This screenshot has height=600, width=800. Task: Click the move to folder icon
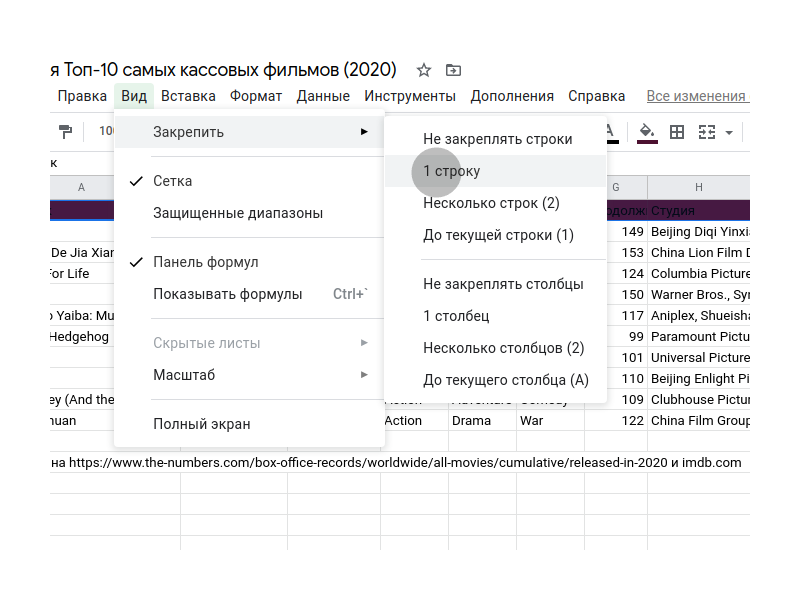click(453, 70)
